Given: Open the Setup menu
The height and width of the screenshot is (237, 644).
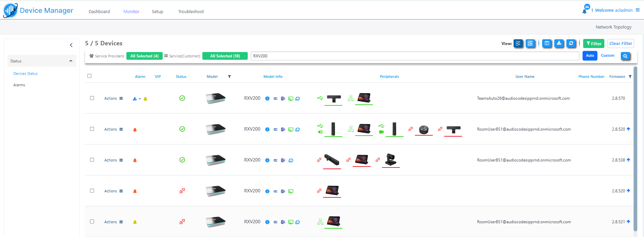Looking at the screenshot, I should pyautogui.click(x=157, y=11).
